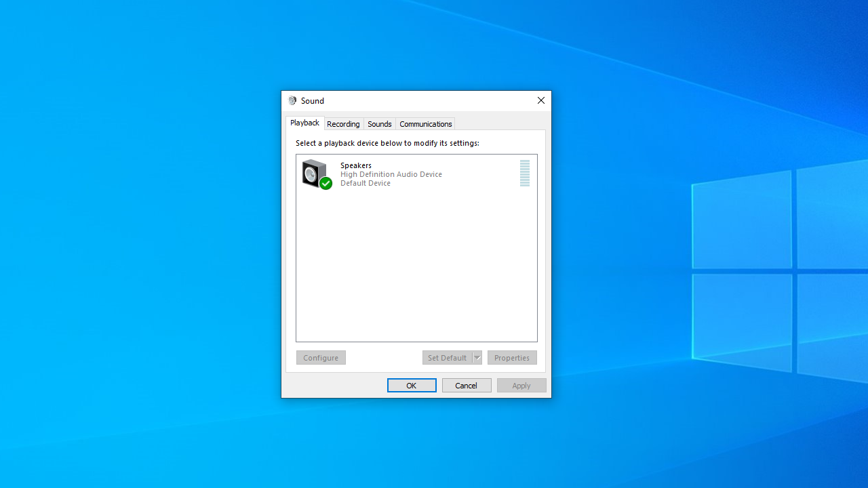Click the High Definition Audio Device text
Image resolution: width=868 pixels, height=488 pixels.
pyautogui.click(x=391, y=174)
